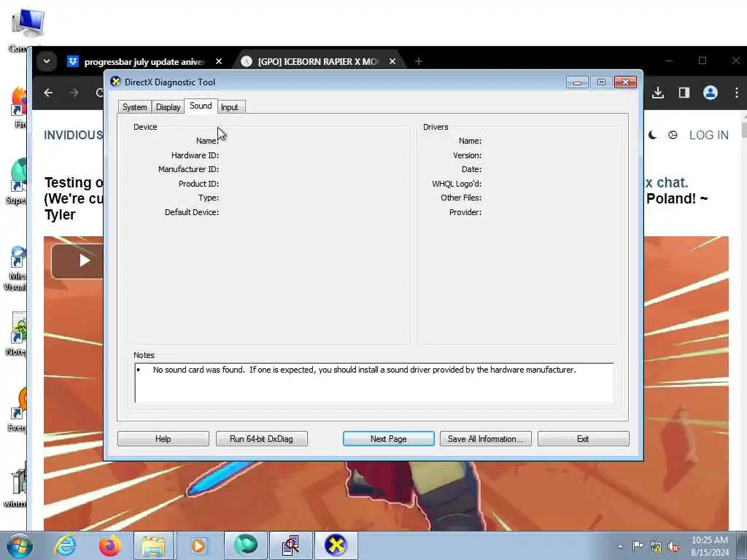Launch Internet Explorer from taskbar
The image size is (747, 560).
pyautogui.click(x=65, y=545)
